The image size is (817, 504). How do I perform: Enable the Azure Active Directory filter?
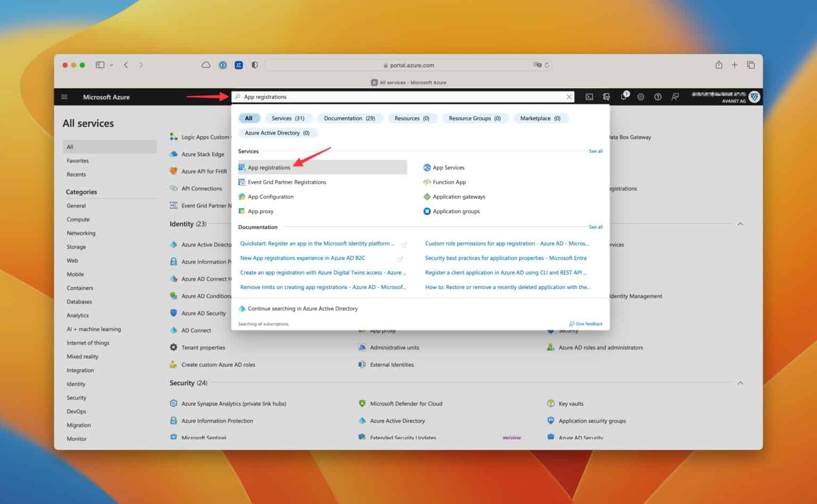tap(278, 133)
